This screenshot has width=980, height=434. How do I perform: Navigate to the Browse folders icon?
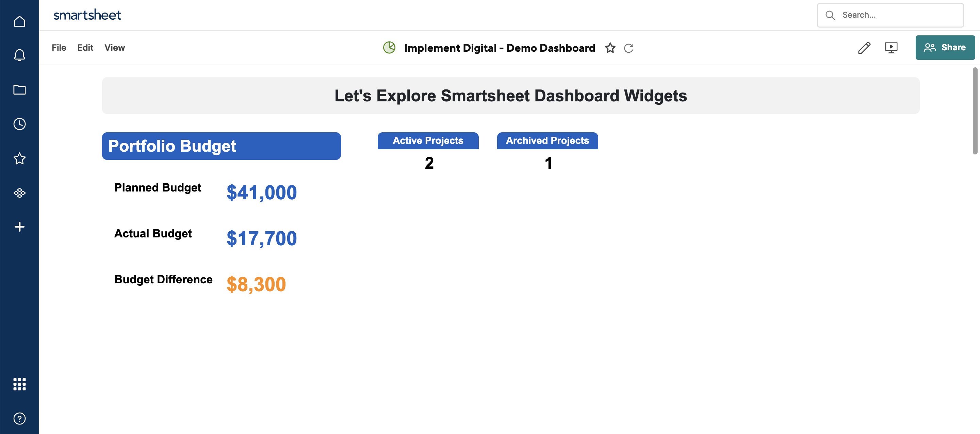pyautogui.click(x=19, y=89)
